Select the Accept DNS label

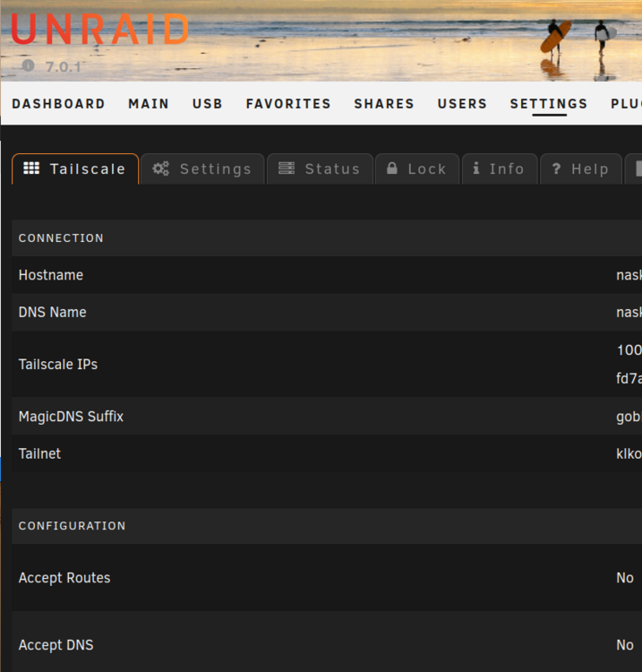[56, 645]
